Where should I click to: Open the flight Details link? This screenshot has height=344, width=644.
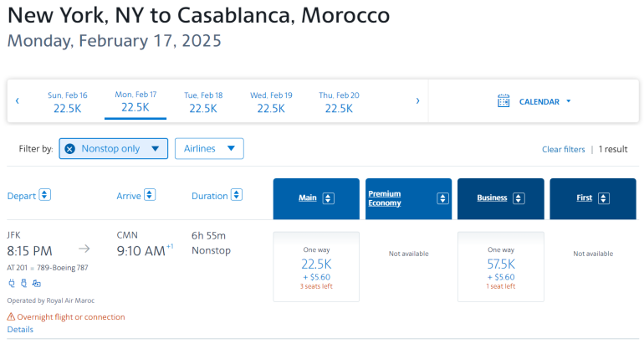pyautogui.click(x=20, y=330)
